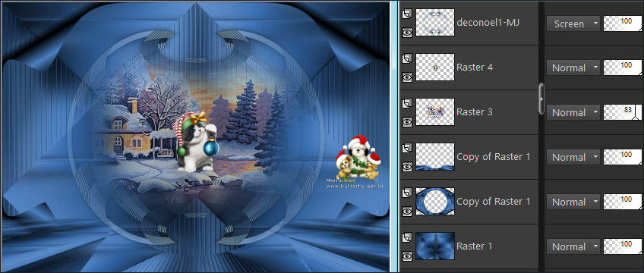This screenshot has height=273, width=644.
Task: Select the deconoel1-MJ layer name
Action: point(488,23)
